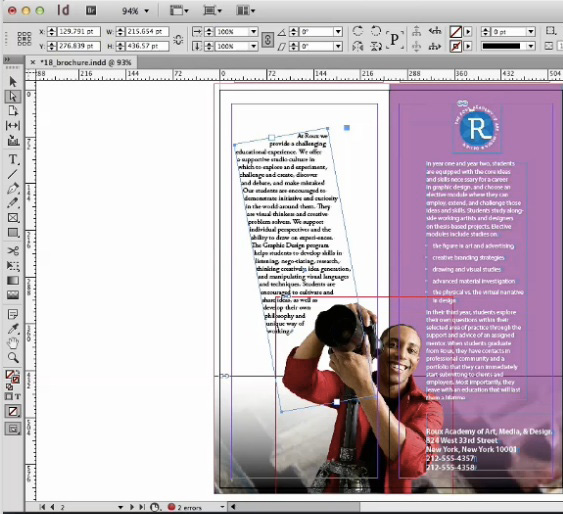Click the 2 errors preflight indicator

tap(185, 507)
